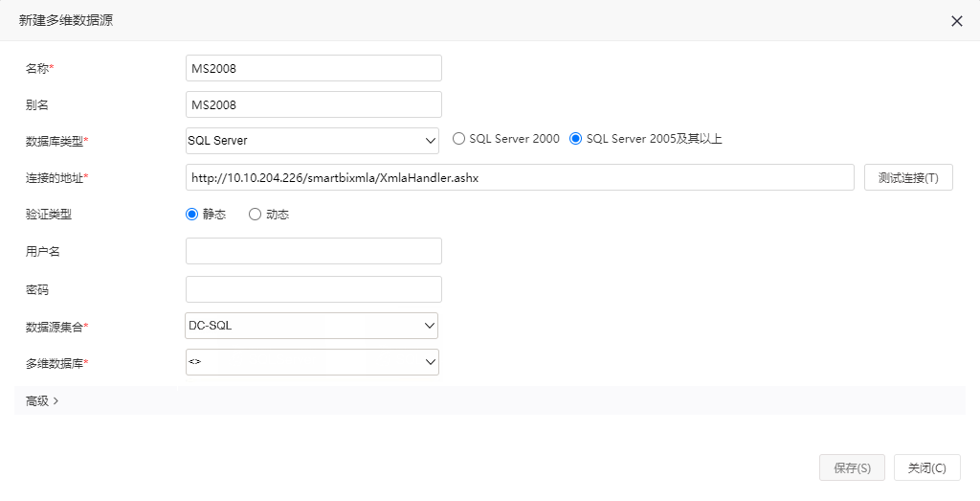This screenshot has height=501, width=980.
Task: Click the 关闭(C) button
Action: coord(926,467)
